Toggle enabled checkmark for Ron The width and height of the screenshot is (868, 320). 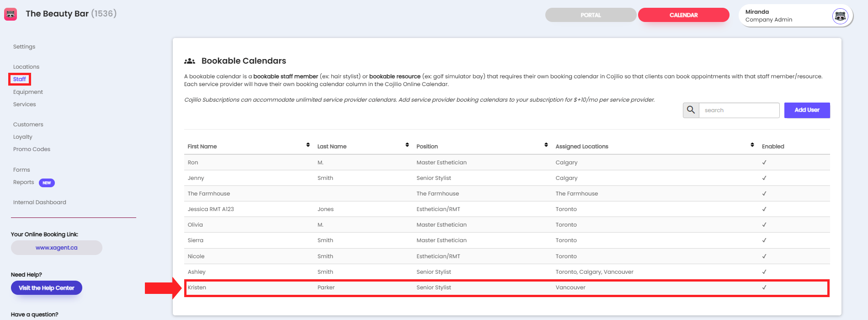point(764,163)
